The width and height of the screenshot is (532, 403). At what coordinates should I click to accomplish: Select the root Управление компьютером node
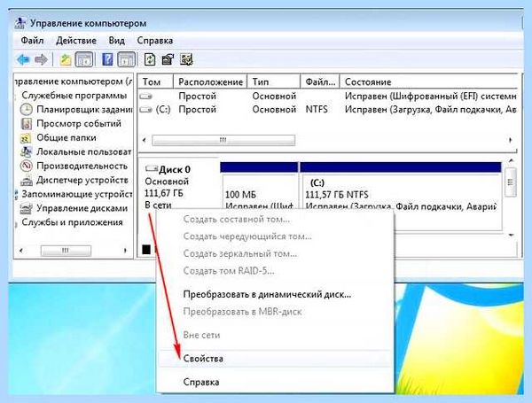pos(74,81)
